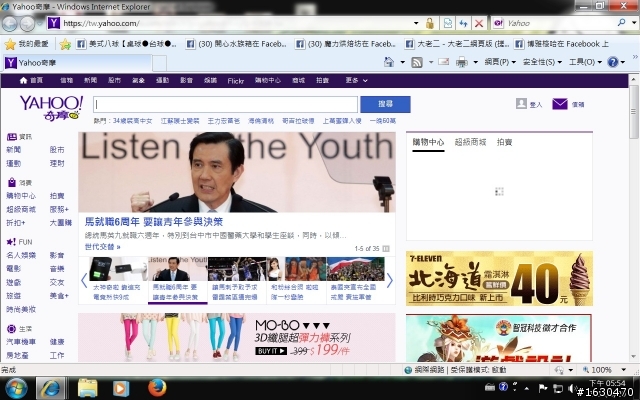This screenshot has width=640, height=400.
Task: Click the blue search button
Action: tap(385, 104)
